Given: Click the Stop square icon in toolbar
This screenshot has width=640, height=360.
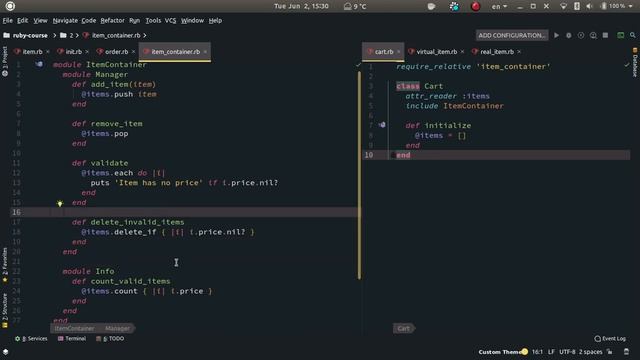Looking at the screenshot, I should point(605,36).
